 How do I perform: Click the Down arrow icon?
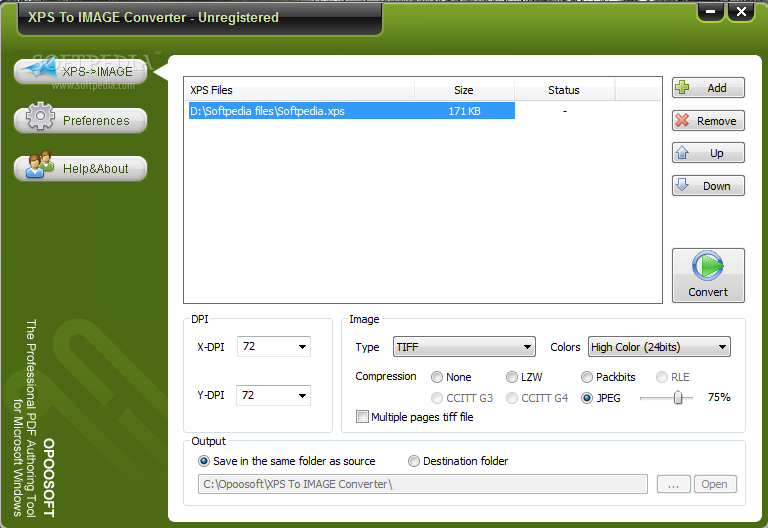[x=682, y=185]
